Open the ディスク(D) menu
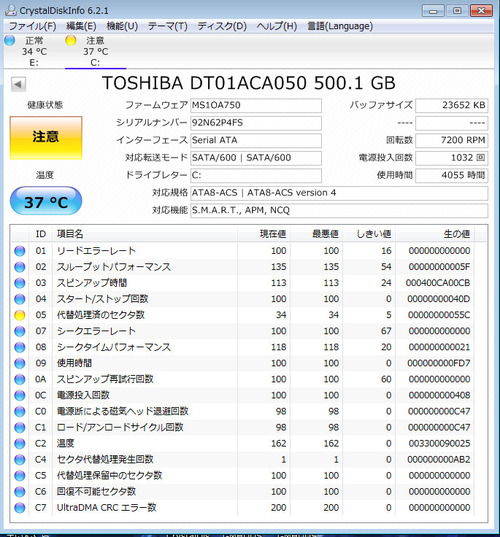Image resolution: width=500 pixels, height=537 pixels. click(222, 26)
